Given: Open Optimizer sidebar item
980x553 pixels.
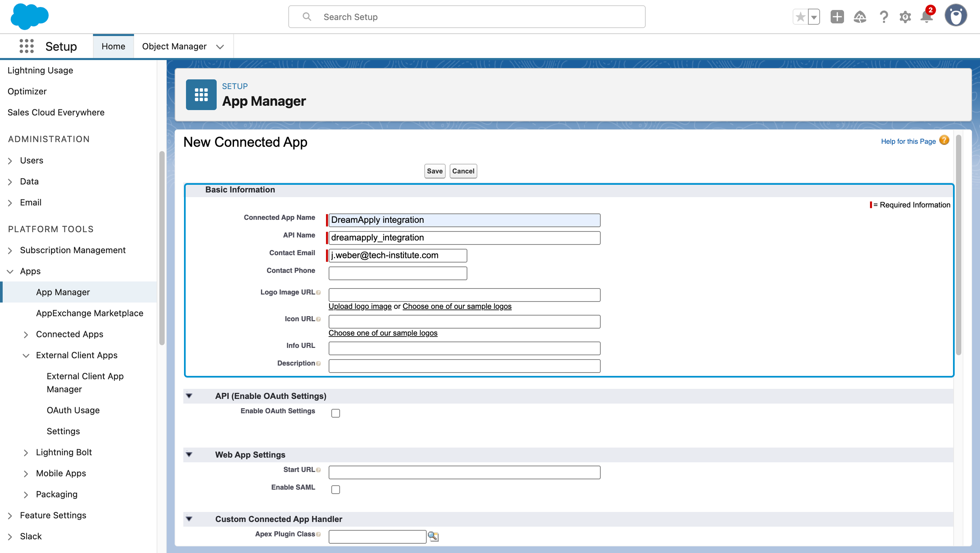Looking at the screenshot, I should click(27, 91).
